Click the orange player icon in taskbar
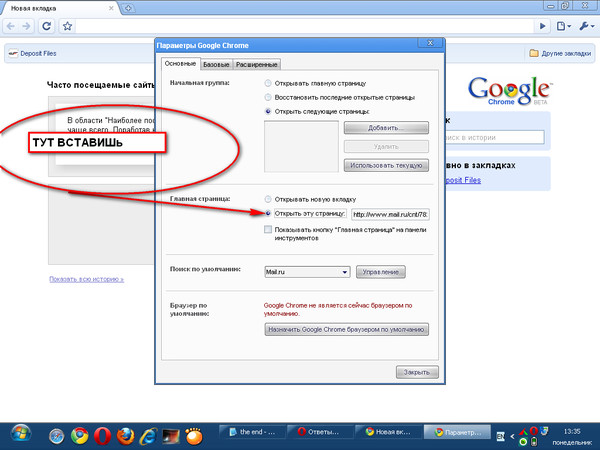The width and height of the screenshot is (600, 450). (194, 436)
